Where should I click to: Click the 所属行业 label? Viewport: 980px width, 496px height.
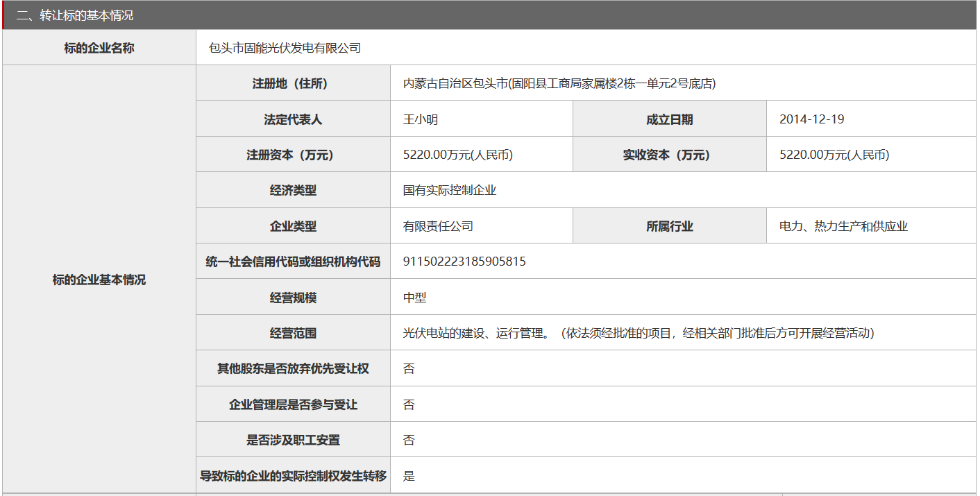pyautogui.click(x=670, y=227)
